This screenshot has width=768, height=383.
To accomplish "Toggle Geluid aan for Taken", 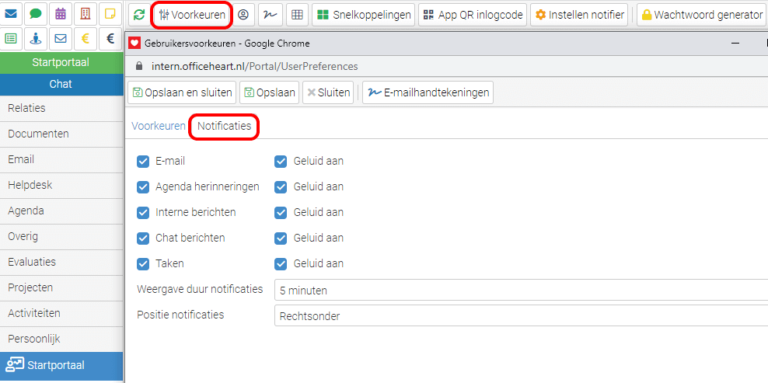I will (281, 263).
